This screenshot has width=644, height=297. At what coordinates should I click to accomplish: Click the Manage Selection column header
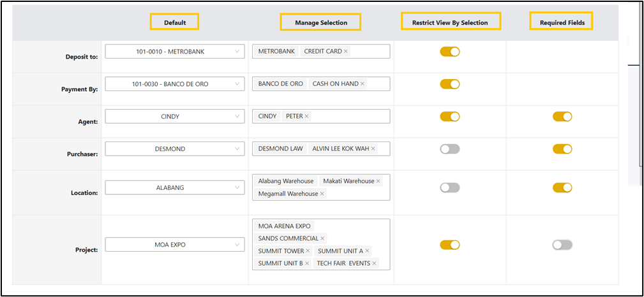320,22
